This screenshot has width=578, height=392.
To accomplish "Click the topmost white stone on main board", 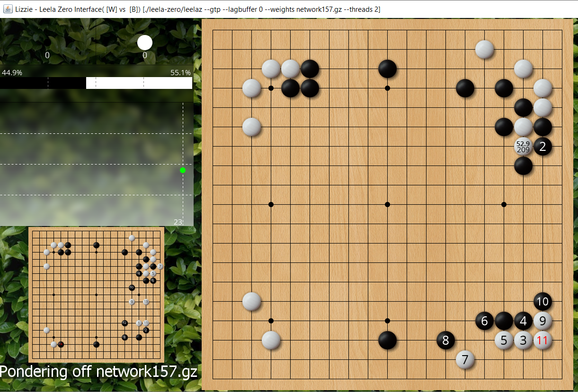I will (x=484, y=49).
